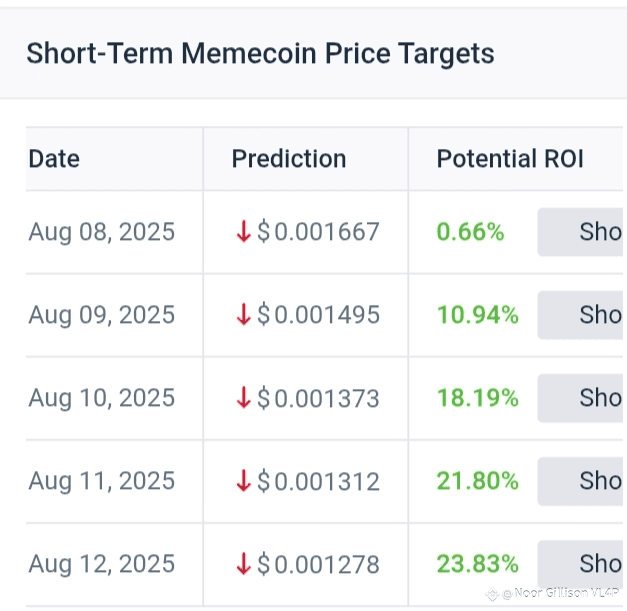
Task: Open the Sho button next to 10.94%
Action: point(582,315)
